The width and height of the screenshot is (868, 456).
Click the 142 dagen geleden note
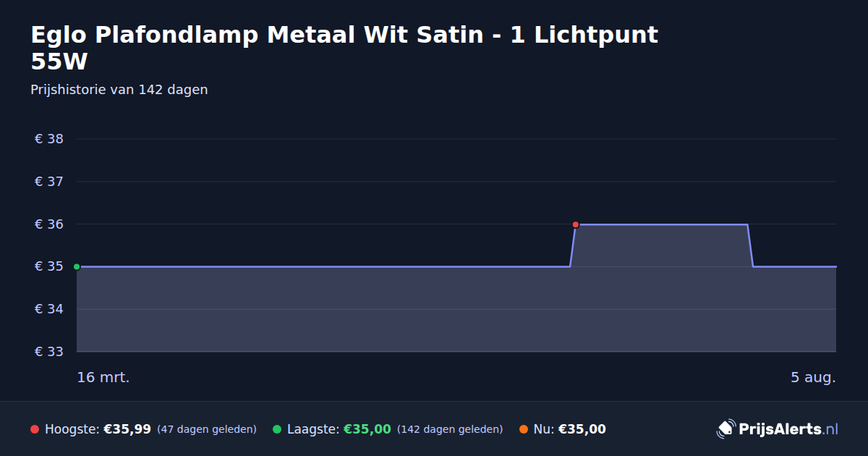click(x=450, y=429)
